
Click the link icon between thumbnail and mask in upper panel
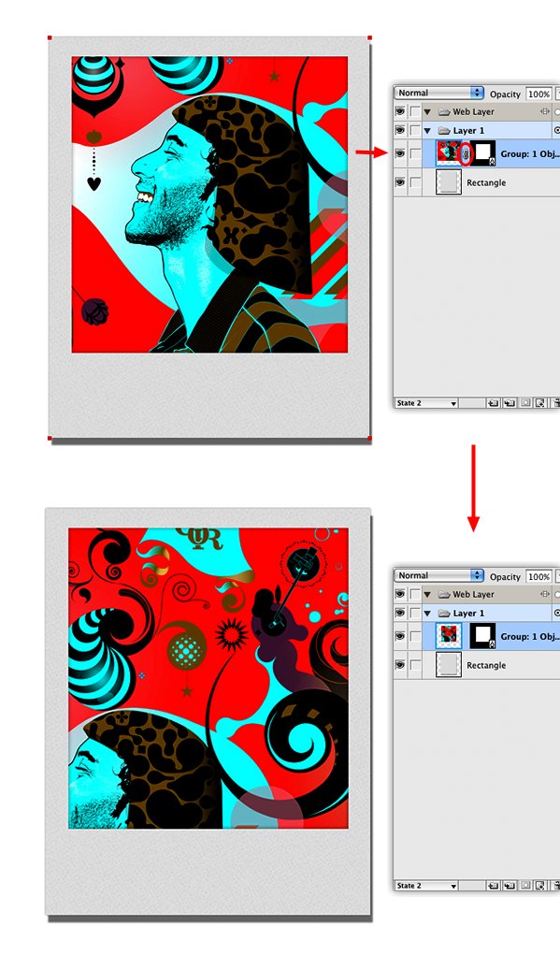pyautogui.click(x=467, y=153)
